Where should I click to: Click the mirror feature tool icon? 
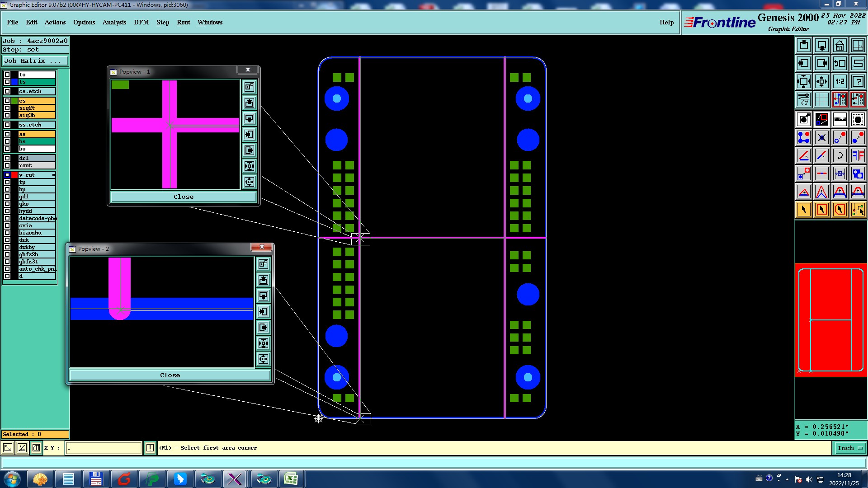[858, 155]
